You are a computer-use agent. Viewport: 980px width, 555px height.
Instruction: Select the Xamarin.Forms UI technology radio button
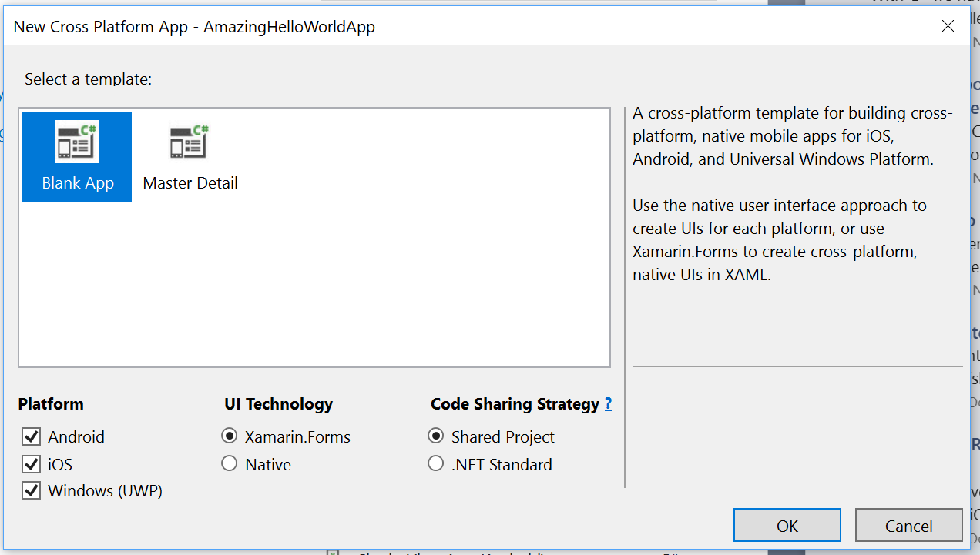click(x=229, y=436)
